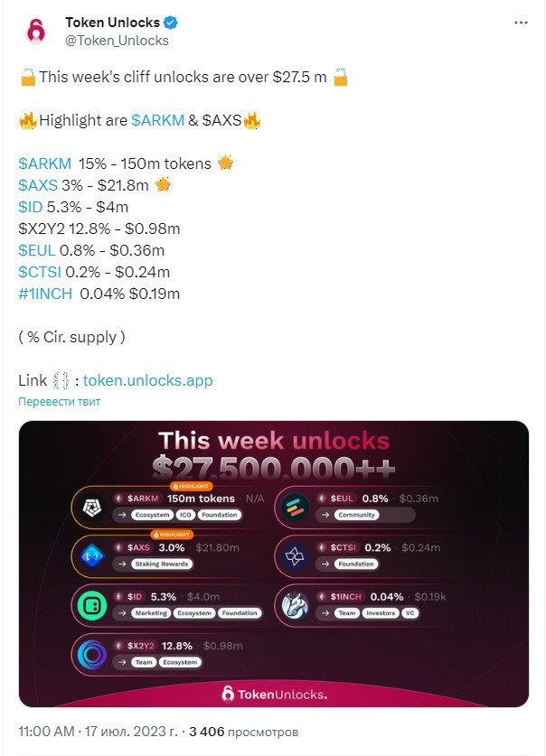546x756 pixels.
Task: Open the #1INCH hashtag link
Action: (45, 294)
